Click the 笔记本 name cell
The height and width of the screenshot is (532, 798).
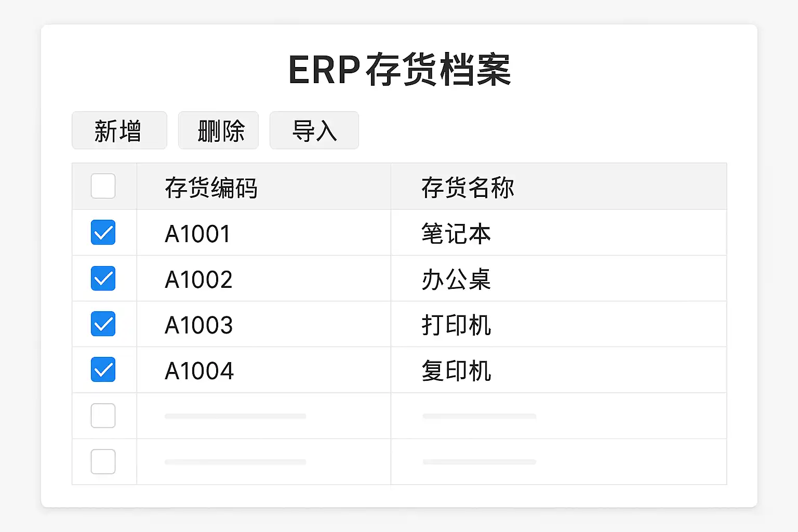(x=456, y=234)
